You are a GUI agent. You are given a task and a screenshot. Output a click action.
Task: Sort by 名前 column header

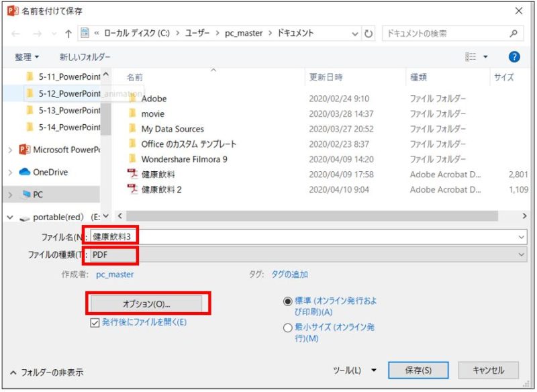point(135,77)
